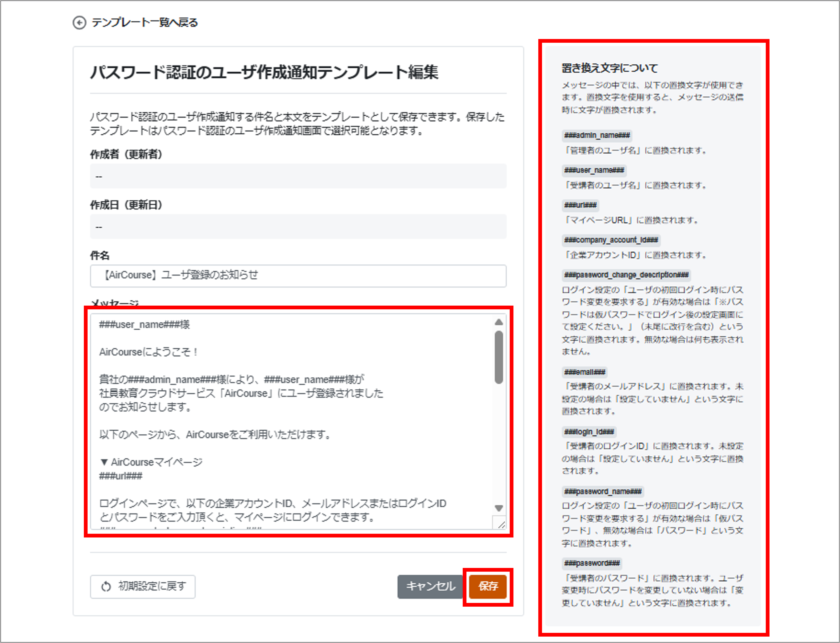The height and width of the screenshot is (643, 840).
Task: Click the ###login_id### placeholder tag
Action: (589, 432)
